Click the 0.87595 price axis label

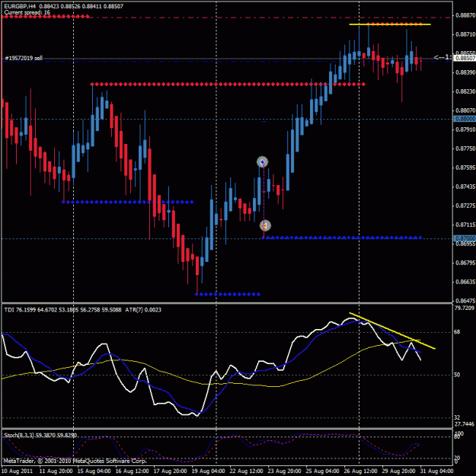pos(465,168)
